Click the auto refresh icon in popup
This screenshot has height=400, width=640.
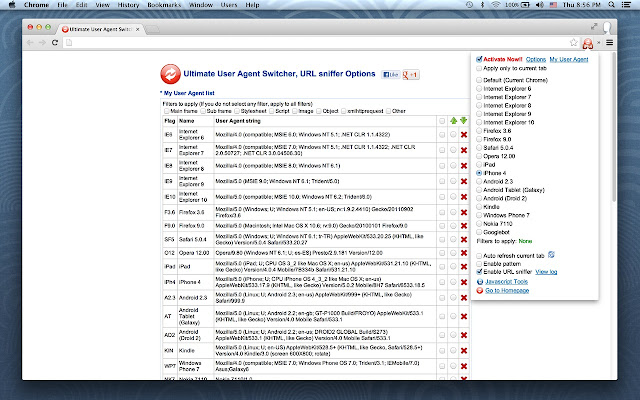click(551, 255)
